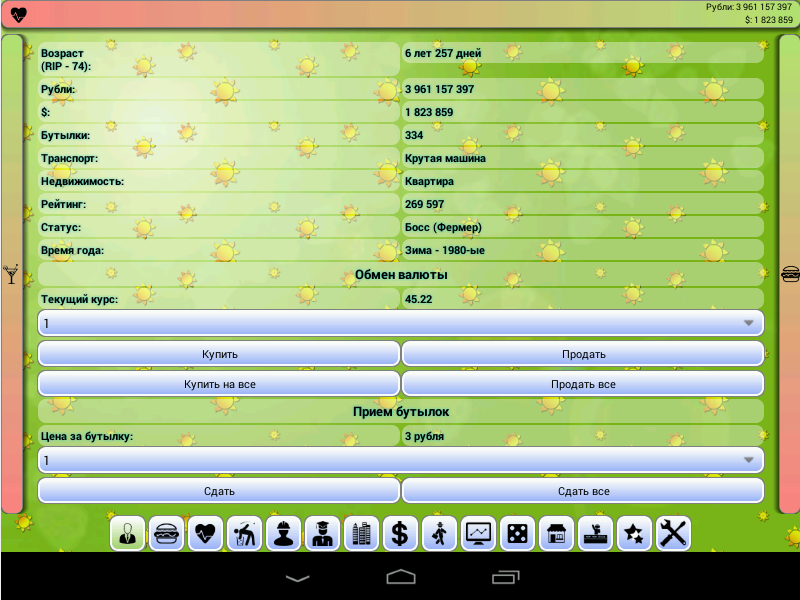800x600 pixels.
Task: Open the wrench and screwdriver settings icon
Action: pyautogui.click(x=673, y=534)
